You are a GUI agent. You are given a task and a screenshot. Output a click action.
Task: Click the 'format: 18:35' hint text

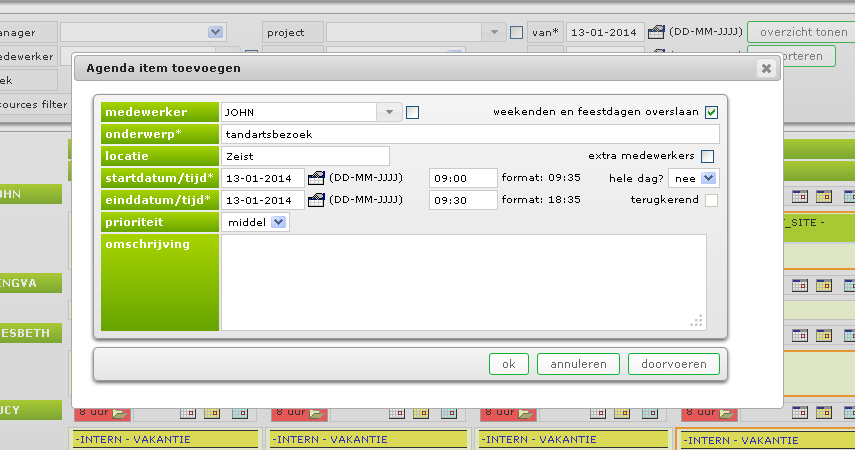click(x=541, y=200)
